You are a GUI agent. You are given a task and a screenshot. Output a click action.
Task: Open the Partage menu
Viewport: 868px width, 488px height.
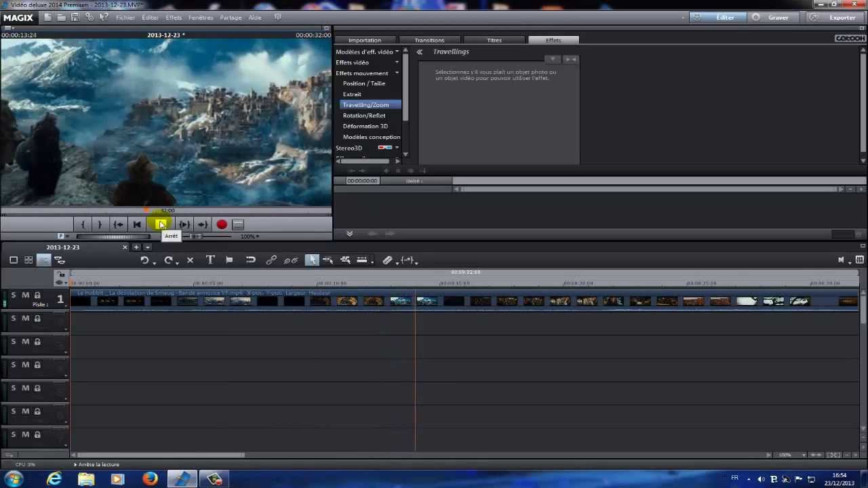(231, 18)
